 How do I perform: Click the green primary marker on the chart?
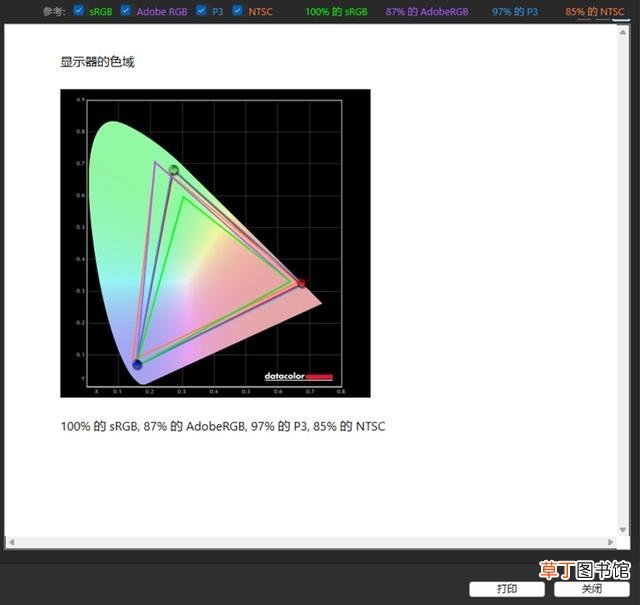174,169
